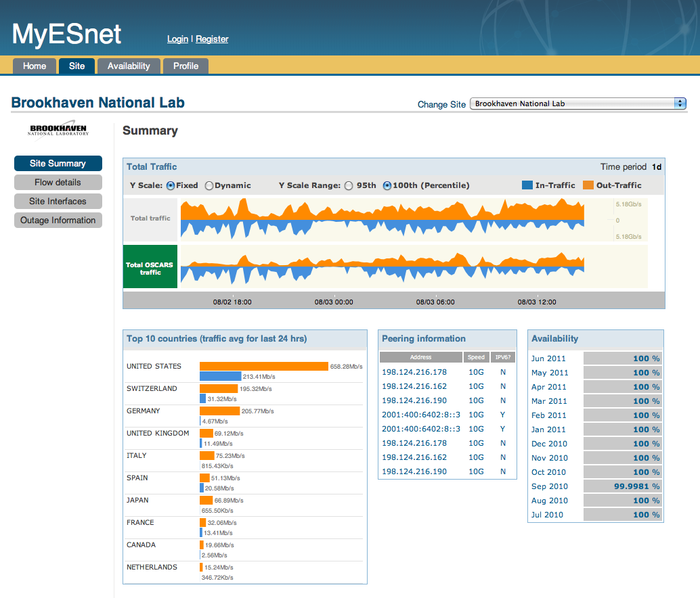Click the JAPAN country label
The image size is (700, 600).
(137, 500)
